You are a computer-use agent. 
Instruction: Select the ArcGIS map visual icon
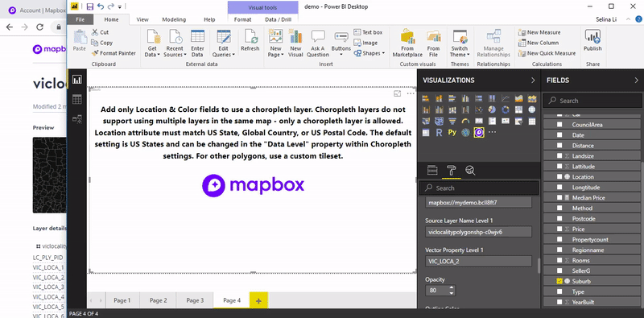click(465, 132)
